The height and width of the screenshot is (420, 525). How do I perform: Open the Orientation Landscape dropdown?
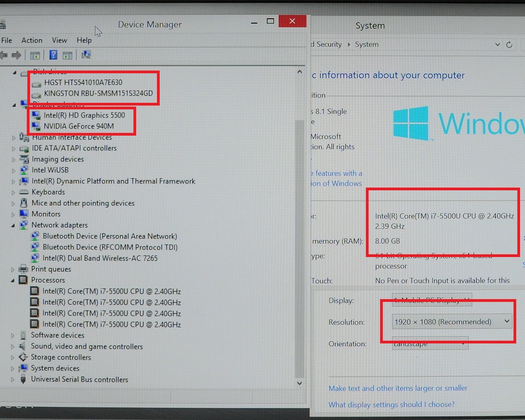click(430, 343)
